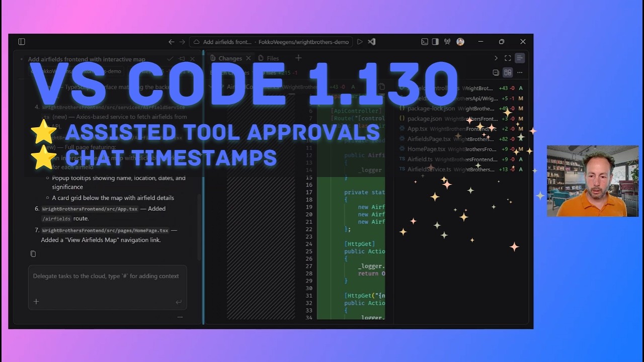The height and width of the screenshot is (362, 644).
Task: Mark the airfields session as done with checkmark
Action: (x=170, y=59)
